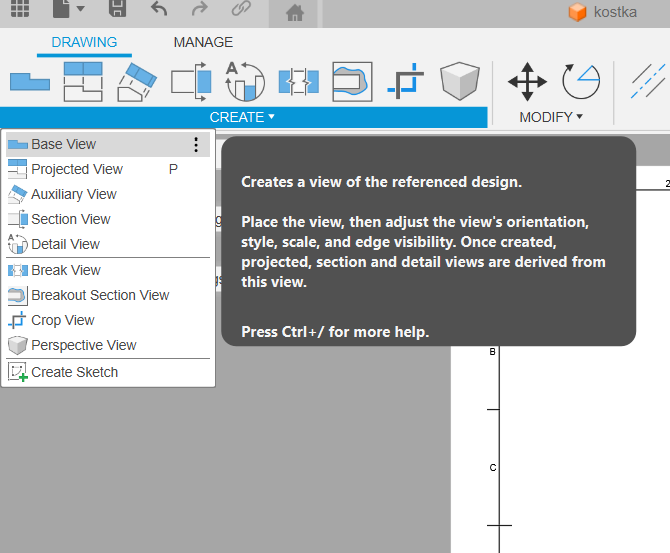Click the Break View toolbar icon
Screen dimensions: 670x553
tap(298, 82)
